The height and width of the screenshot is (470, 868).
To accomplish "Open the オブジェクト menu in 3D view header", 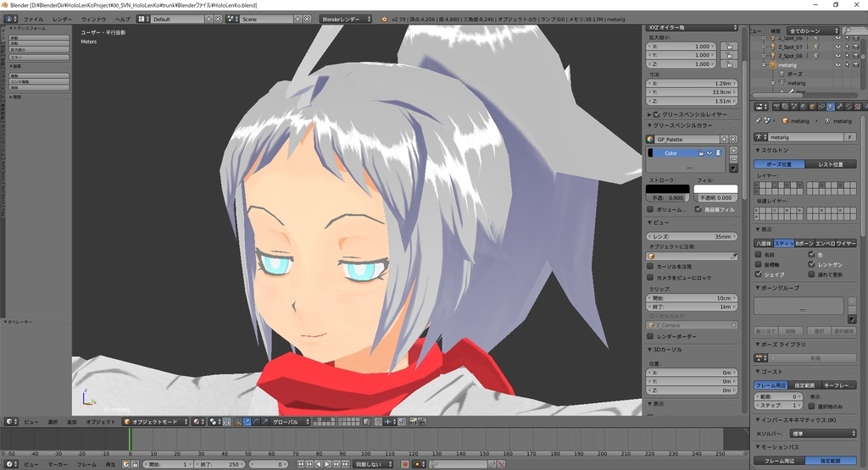I will 101,422.
